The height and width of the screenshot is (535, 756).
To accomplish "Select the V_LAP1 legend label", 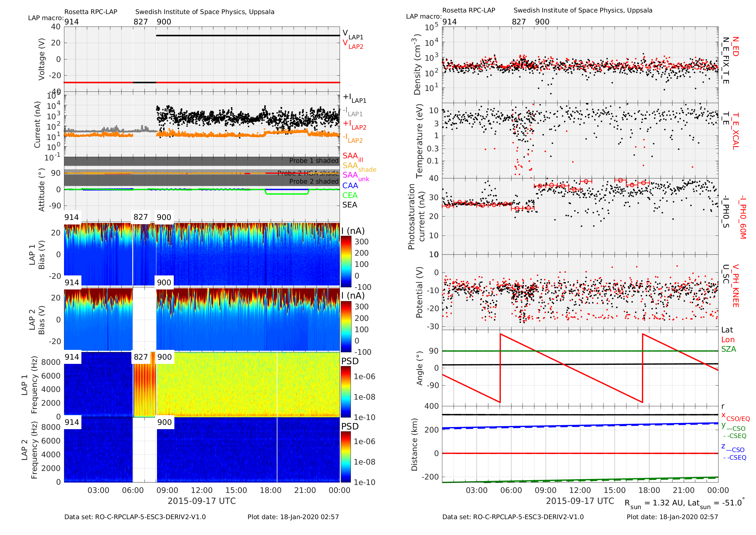I will [x=353, y=34].
